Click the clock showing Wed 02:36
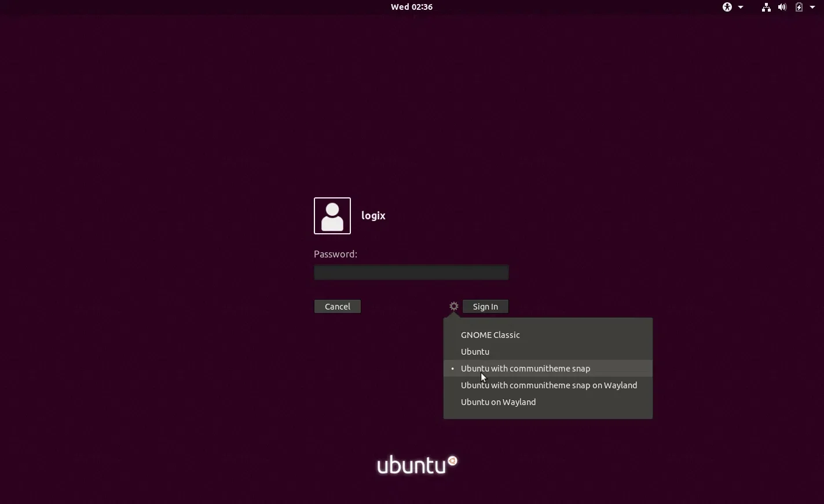This screenshot has height=504, width=824. tap(412, 7)
